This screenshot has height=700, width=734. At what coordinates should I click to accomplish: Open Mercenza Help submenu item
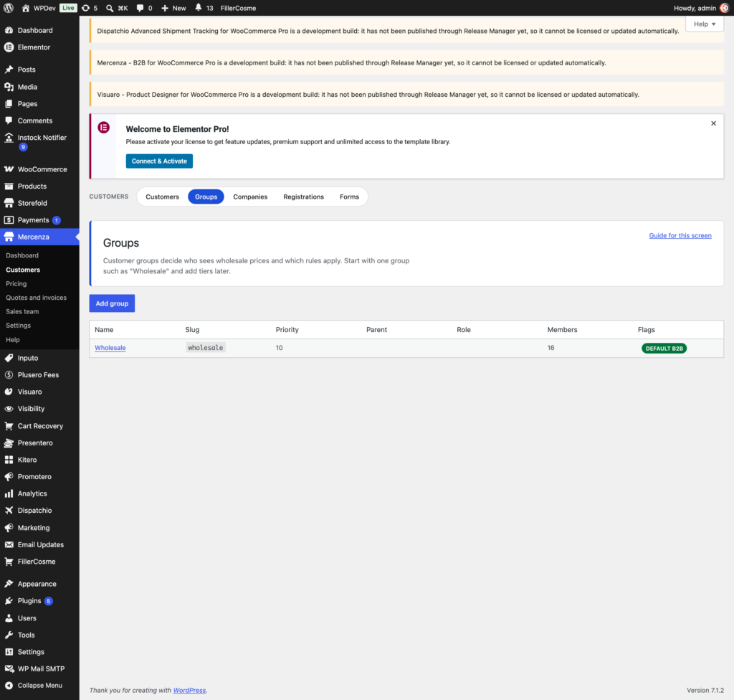13,340
